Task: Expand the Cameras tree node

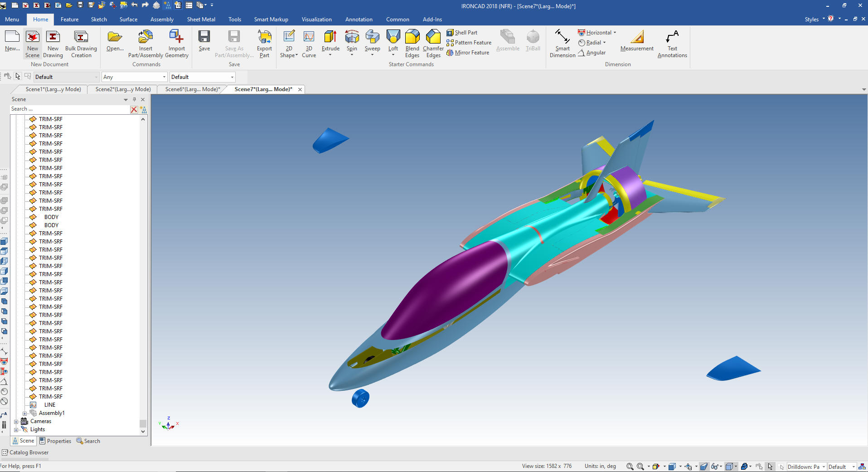Action: (x=16, y=422)
